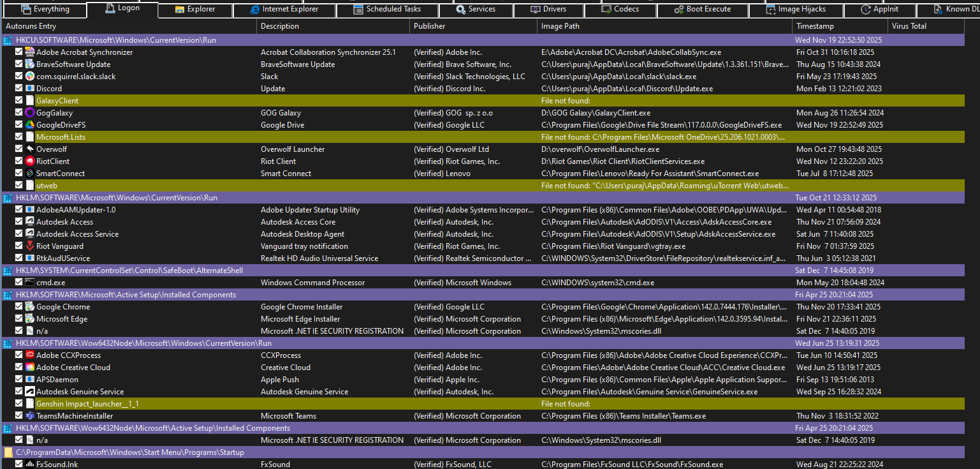Click the registry icon beside HKCU Run key
This screenshot has height=469, width=980.
[8, 40]
